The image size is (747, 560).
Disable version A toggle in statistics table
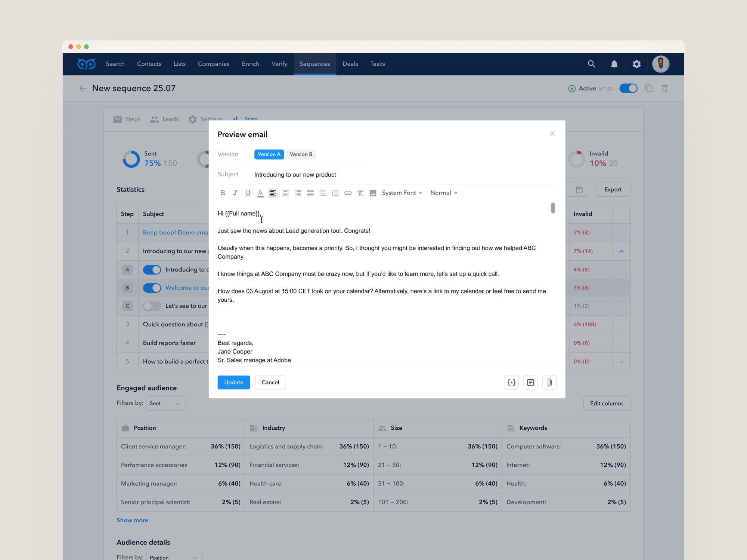click(x=152, y=270)
